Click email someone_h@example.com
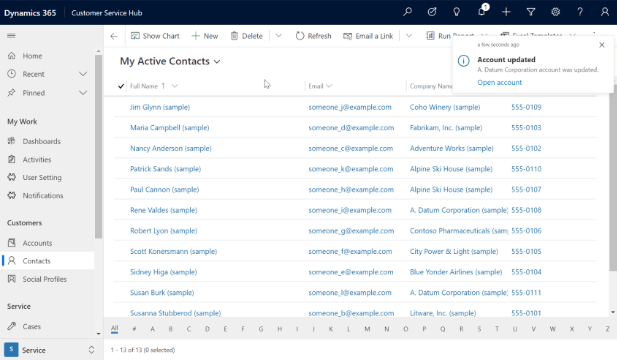Image resolution: width=617 pixels, height=360 pixels. coord(351,190)
